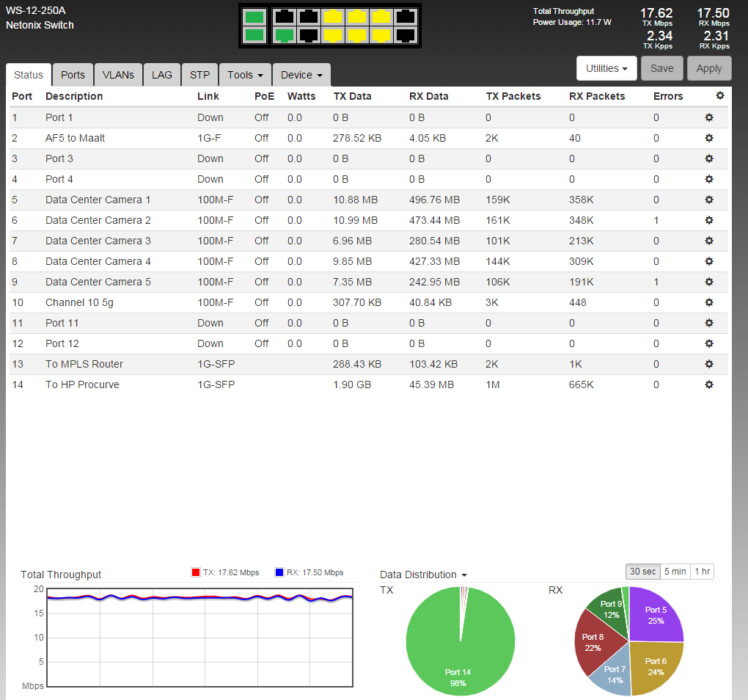This screenshot has width=748, height=700.
Task: Switch to the VLANs tab
Action: [x=118, y=75]
